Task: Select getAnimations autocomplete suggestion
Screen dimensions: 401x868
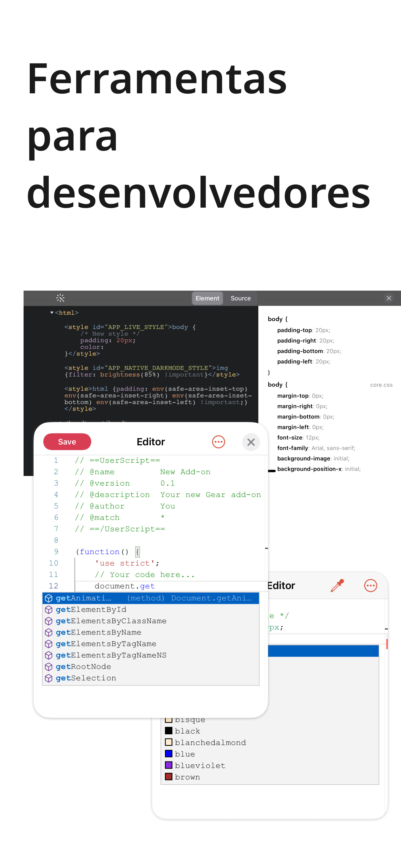Action: [x=151, y=598]
